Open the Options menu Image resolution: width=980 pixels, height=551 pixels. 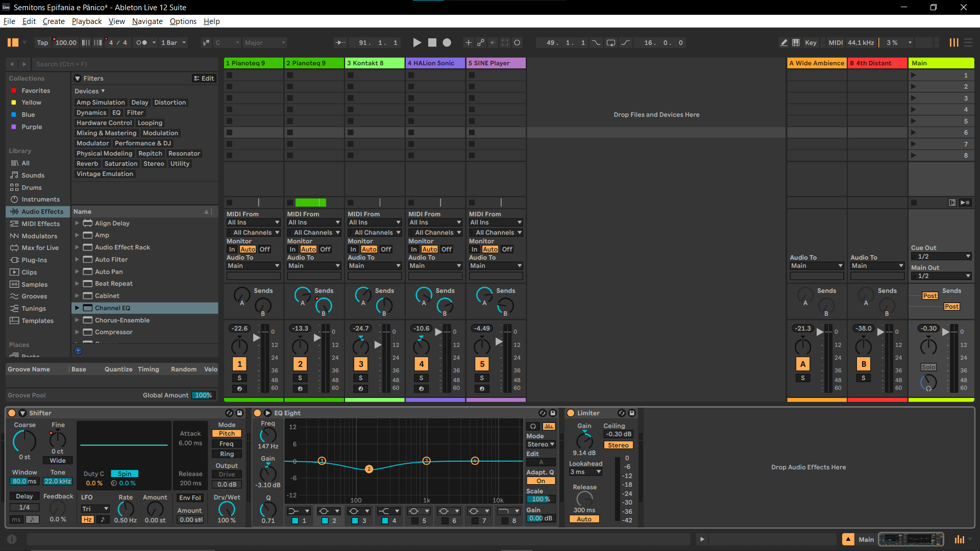coord(183,21)
